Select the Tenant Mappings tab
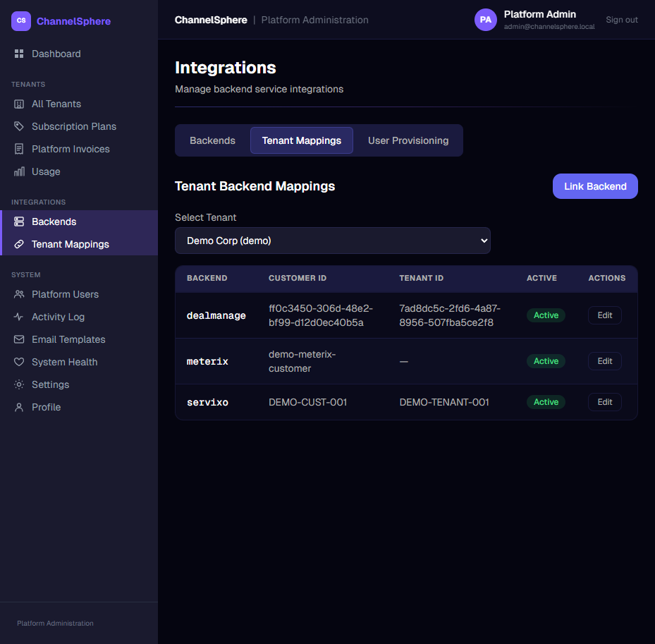The height and width of the screenshot is (644, 655). click(x=302, y=140)
